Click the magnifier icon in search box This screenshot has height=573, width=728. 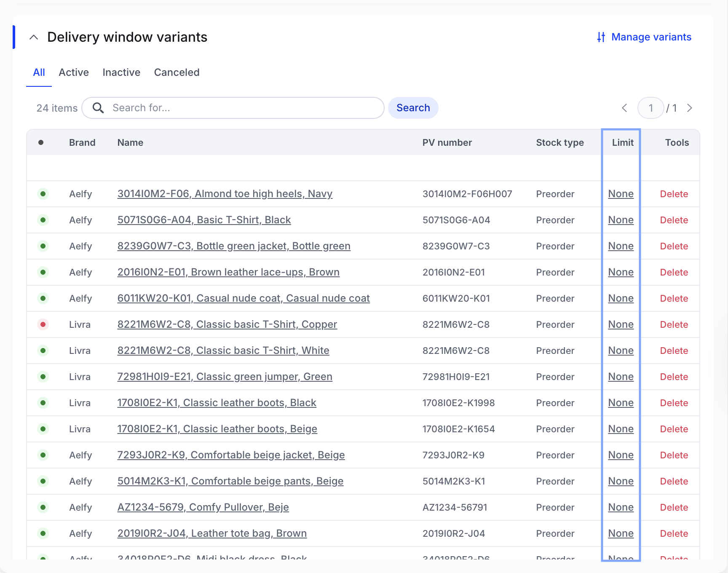(x=98, y=108)
